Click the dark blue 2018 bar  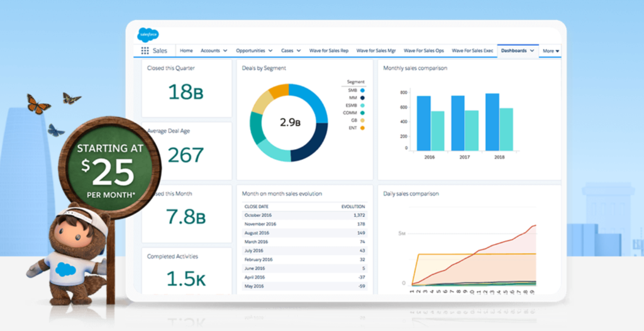[492, 122]
